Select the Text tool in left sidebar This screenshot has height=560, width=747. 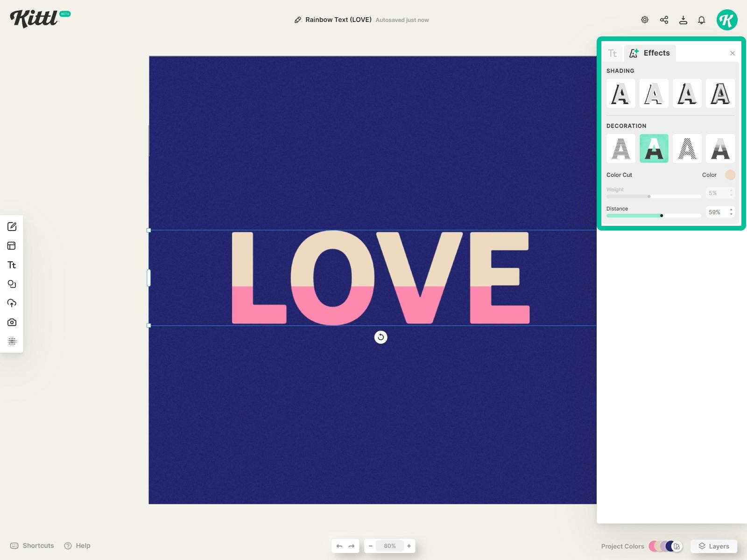point(12,265)
